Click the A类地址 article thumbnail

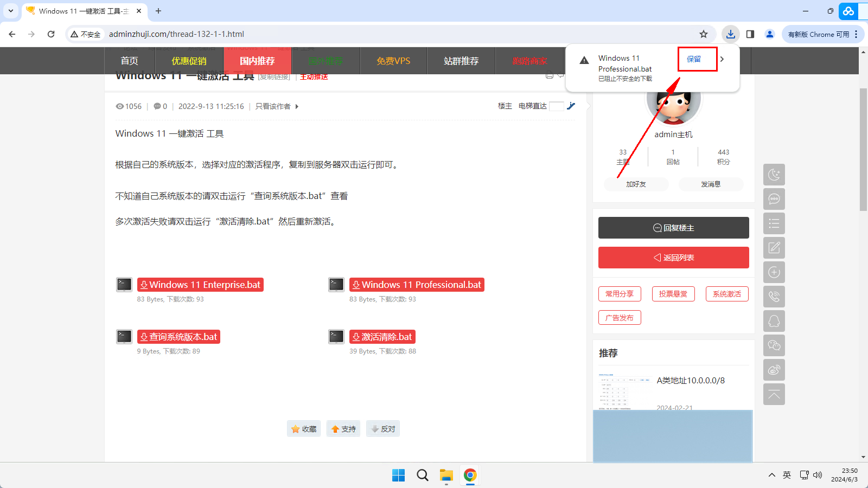click(x=624, y=391)
